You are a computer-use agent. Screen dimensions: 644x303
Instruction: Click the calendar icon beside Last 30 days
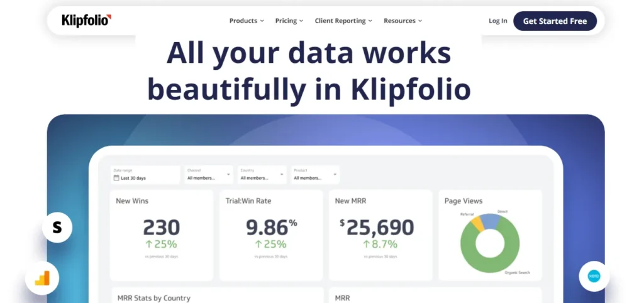(116, 178)
